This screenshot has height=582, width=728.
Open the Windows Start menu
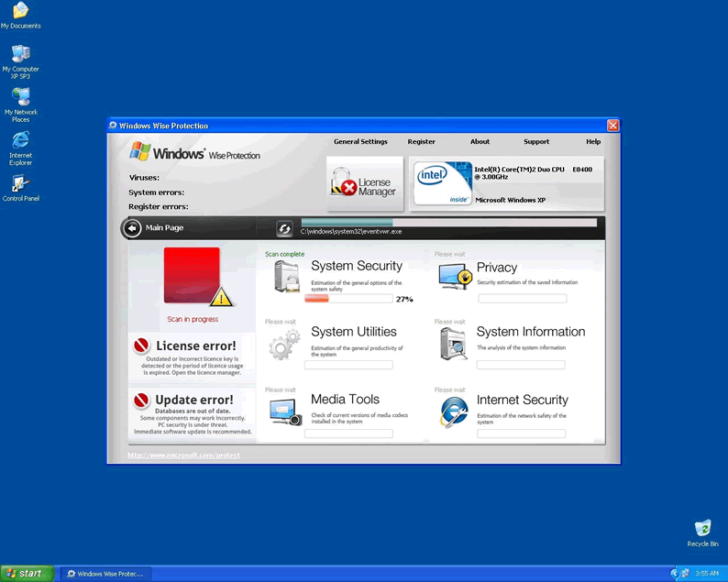pyautogui.click(x=27, y=574)
